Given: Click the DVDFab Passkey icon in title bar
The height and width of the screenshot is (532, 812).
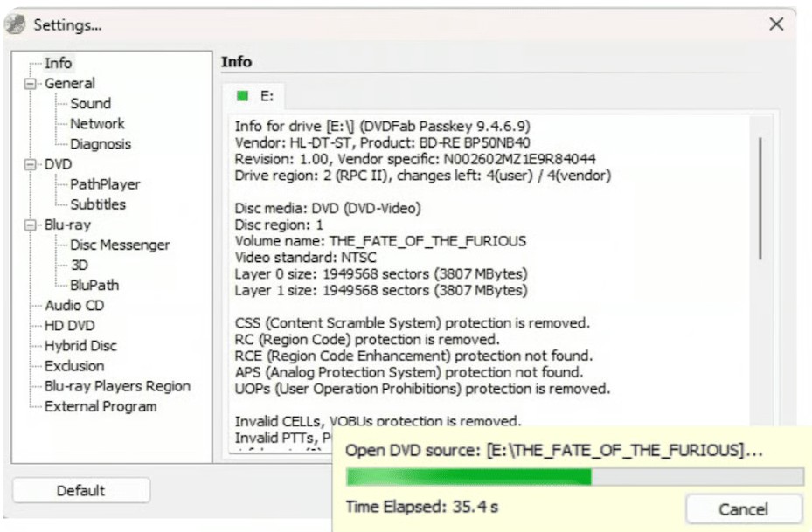Looking at the screenshot, I should (x=15, y=24).
